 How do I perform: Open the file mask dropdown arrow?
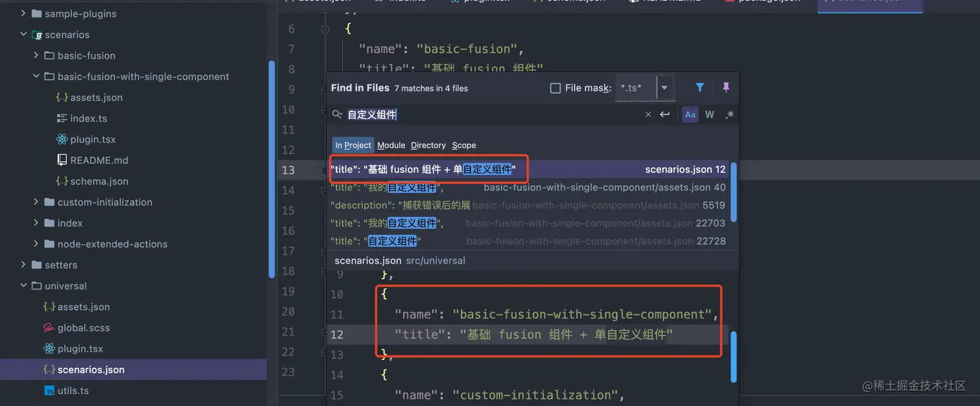coord(664,87)
